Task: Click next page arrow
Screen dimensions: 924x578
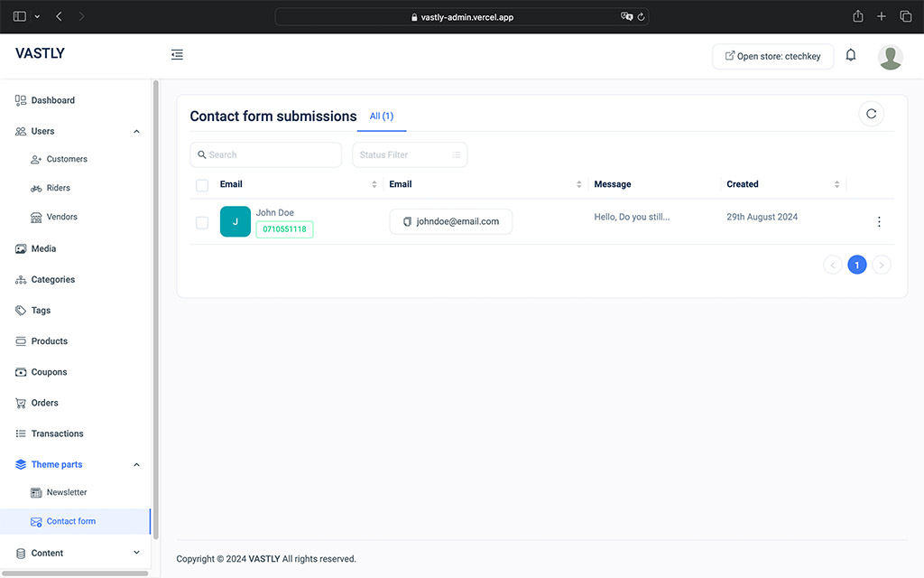Action: point(881,265)
